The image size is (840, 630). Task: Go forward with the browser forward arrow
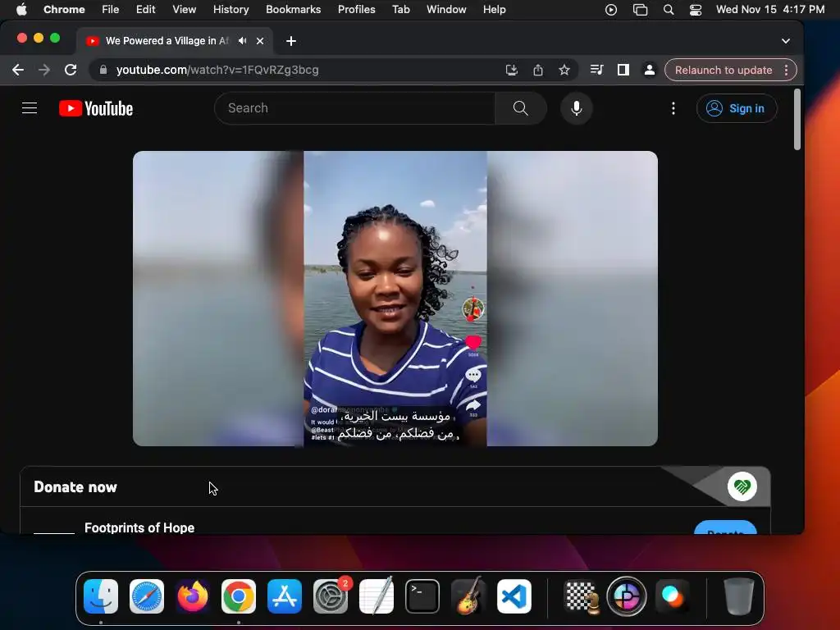tap(44, 70)
